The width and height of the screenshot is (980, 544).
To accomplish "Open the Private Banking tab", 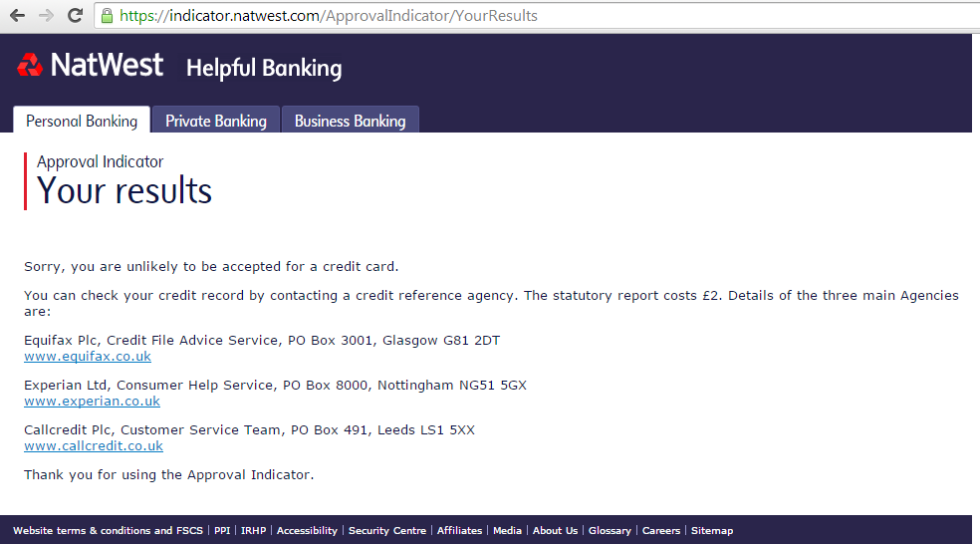I will tap(216, 120).
